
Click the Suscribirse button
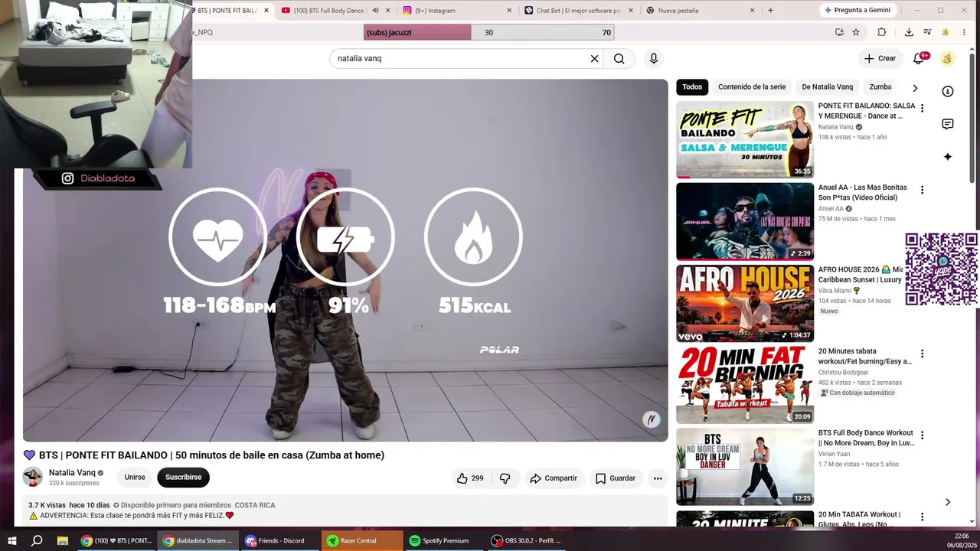pyautogui.click(x=183, y=478)
